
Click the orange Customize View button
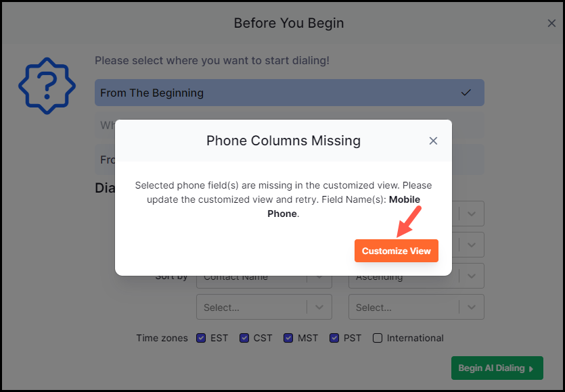point(397,251)
